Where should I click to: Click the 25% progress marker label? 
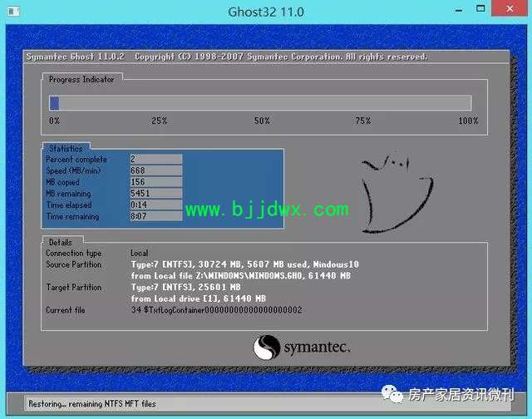159,121
